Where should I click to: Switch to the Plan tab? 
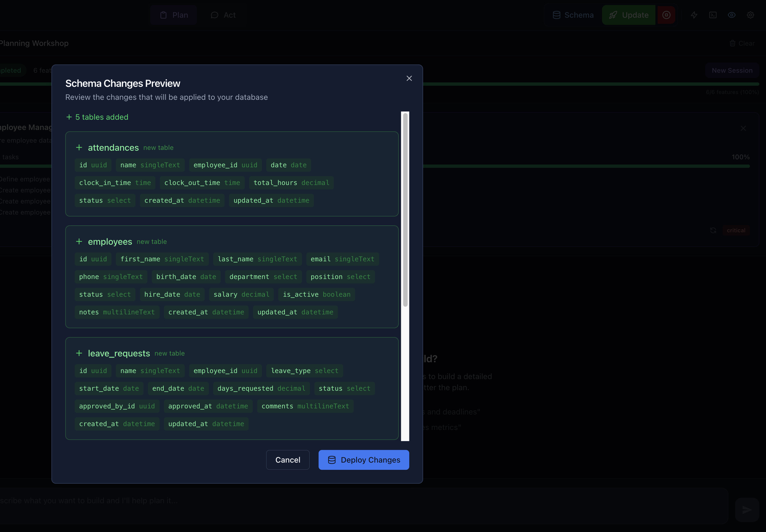pyautogui.click(x=174, y=15)
